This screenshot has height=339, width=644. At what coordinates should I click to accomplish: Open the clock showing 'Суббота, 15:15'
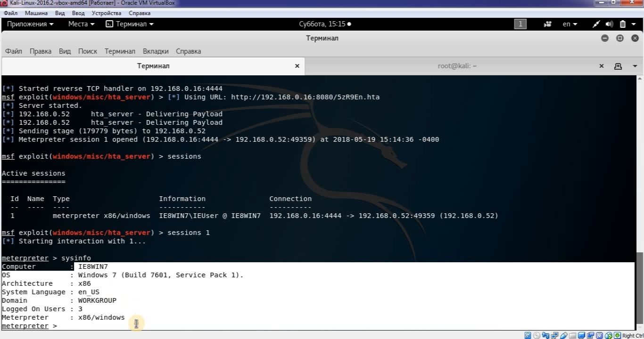[325, 24]
